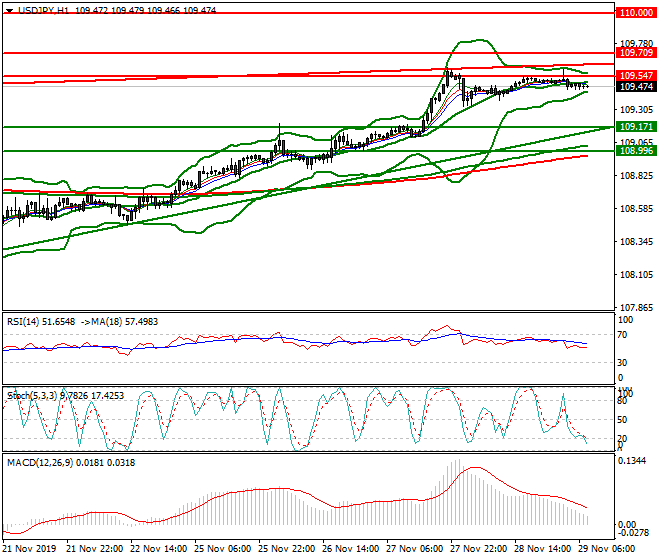Select the 109.171 green support label
The image size is (660, 560).
point(636,126)
